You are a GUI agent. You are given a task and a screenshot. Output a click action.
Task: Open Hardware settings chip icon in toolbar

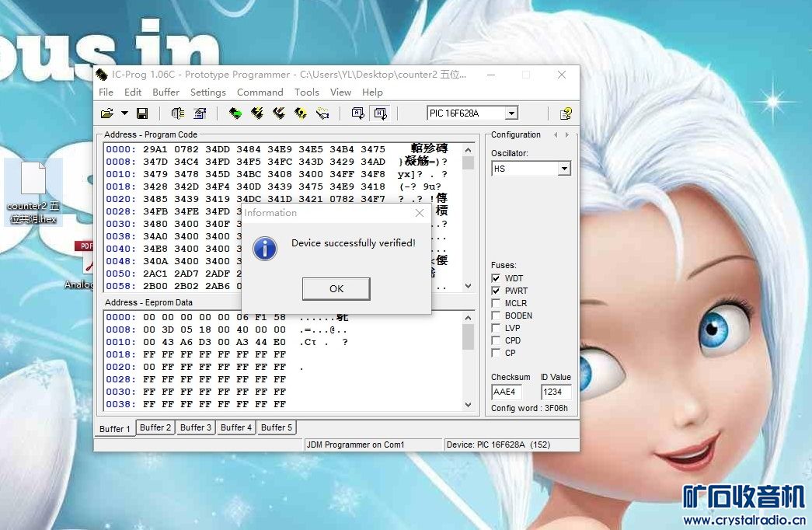pyautogui.click(x=178, y=113)
